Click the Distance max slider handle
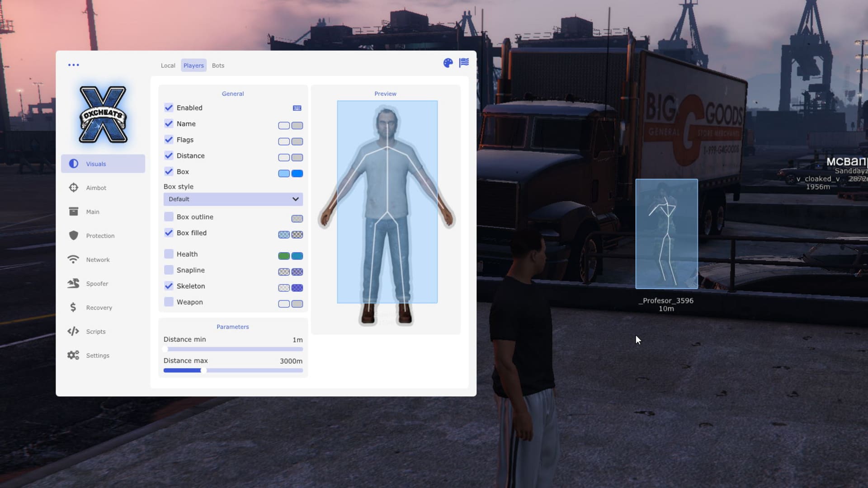The image size is (868, 488). [203, 371]
